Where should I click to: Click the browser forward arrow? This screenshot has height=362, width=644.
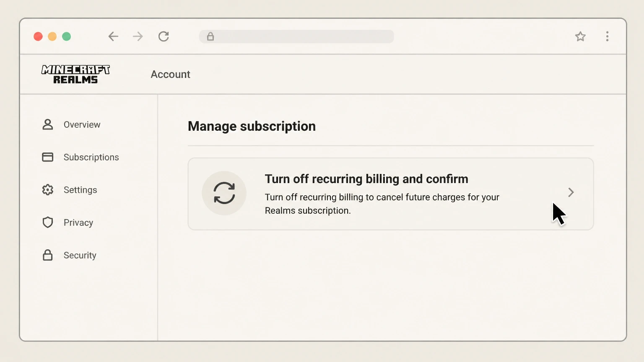coord(138,36)
